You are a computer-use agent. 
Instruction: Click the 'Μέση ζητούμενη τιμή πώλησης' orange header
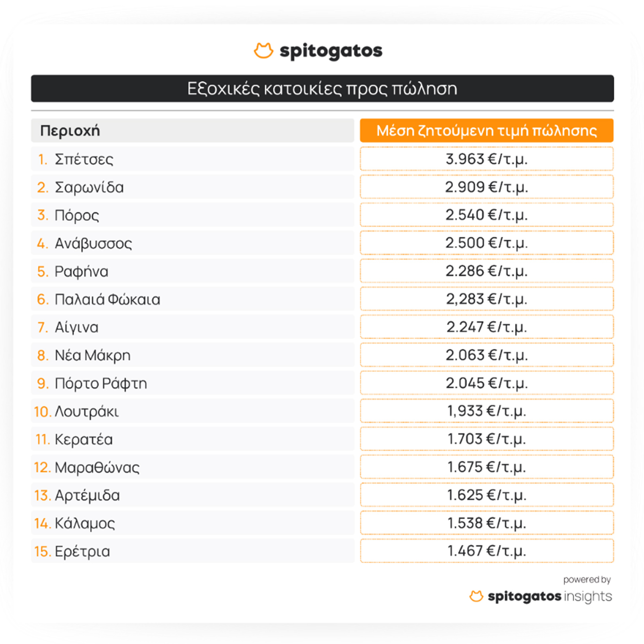point(486,131)
